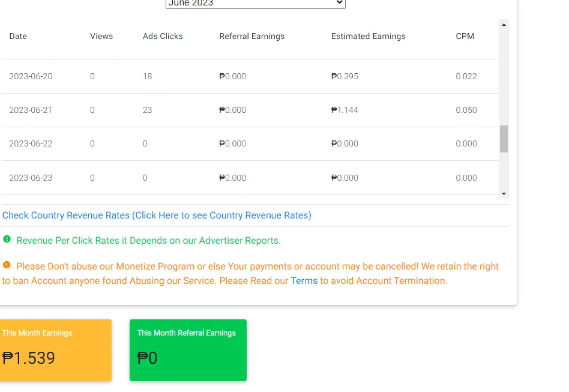Click the Referral Earnings column header
This screenshot has height=392, width=569.
coord(252,36)
